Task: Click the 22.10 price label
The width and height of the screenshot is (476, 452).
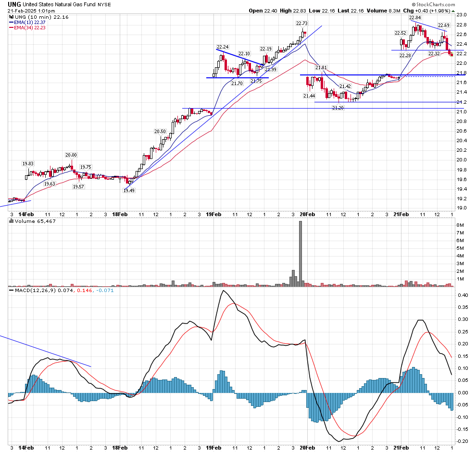Action: (244, 53)
